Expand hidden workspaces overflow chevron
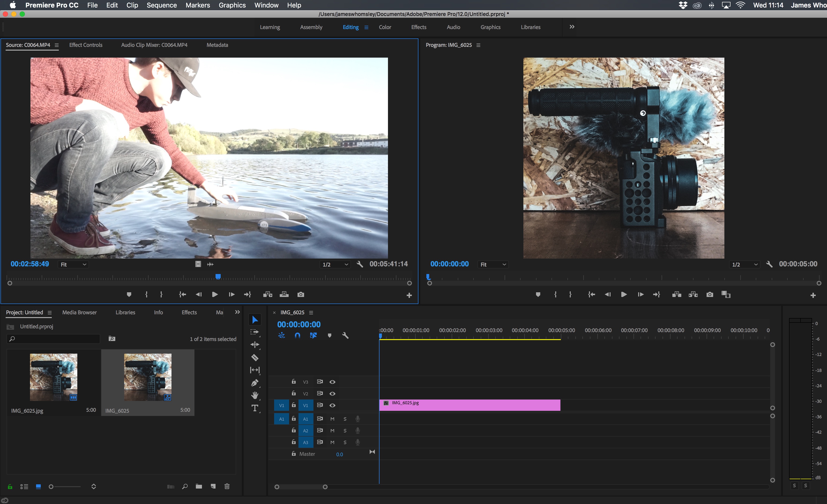Image resolution: width=827 pixels, height=504 pixels. tap(572, 27)
